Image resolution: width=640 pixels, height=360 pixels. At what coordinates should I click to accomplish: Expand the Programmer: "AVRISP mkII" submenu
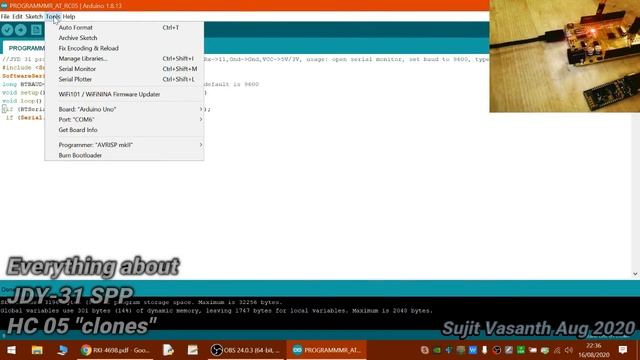124,145
